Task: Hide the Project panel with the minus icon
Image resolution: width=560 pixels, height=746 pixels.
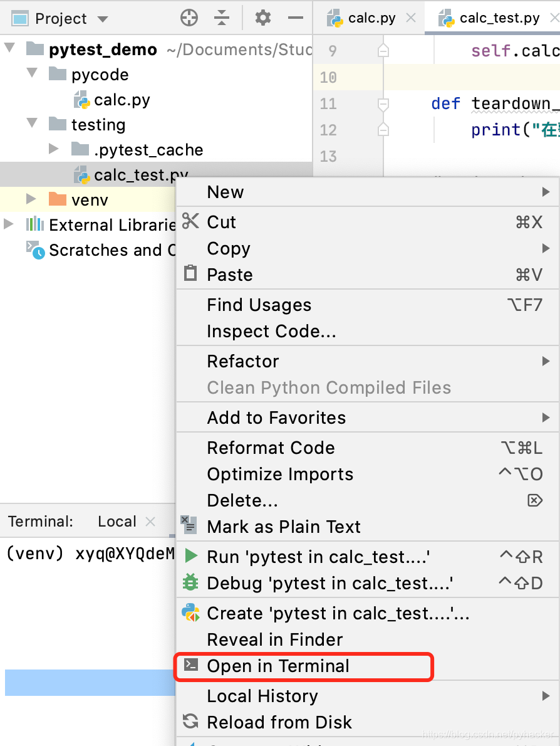Action: (296, 18)
